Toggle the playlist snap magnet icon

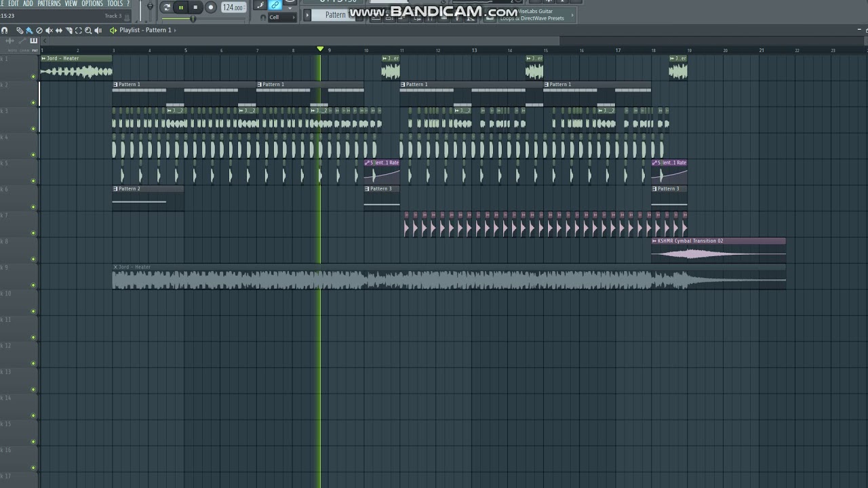[5, 30]
